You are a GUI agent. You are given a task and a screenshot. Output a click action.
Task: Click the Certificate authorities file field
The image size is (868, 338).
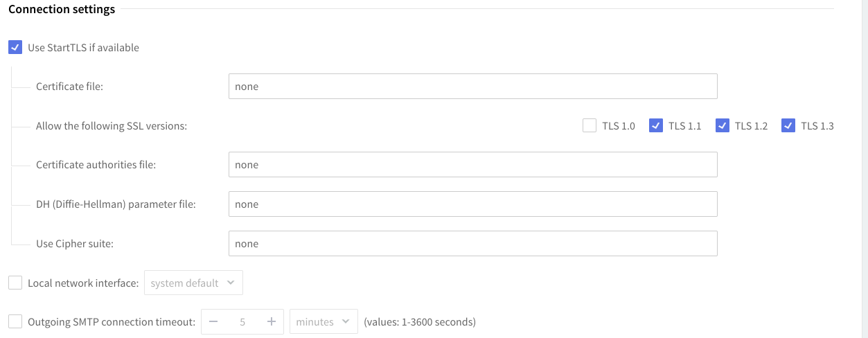(472, 165)
